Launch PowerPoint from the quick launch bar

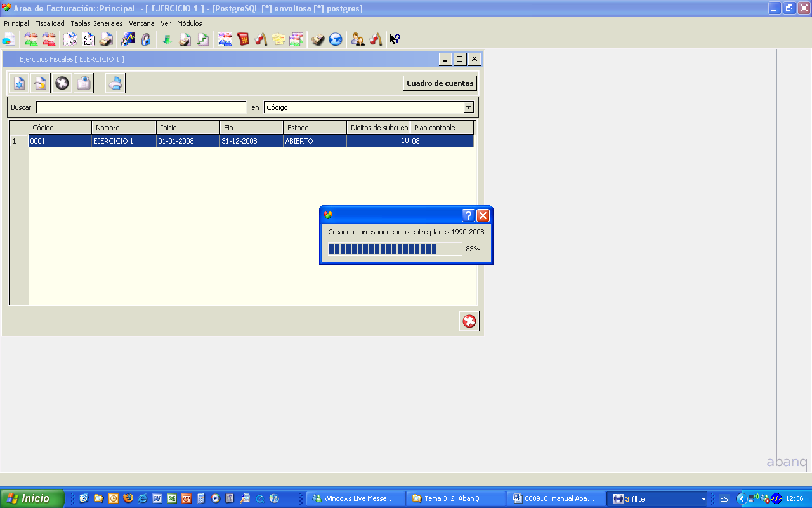(187, 498)
